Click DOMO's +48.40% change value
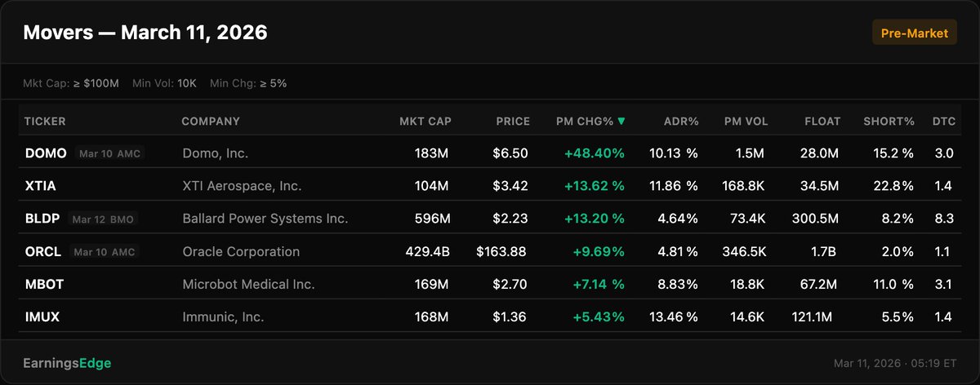 click(x=595, y=153)
